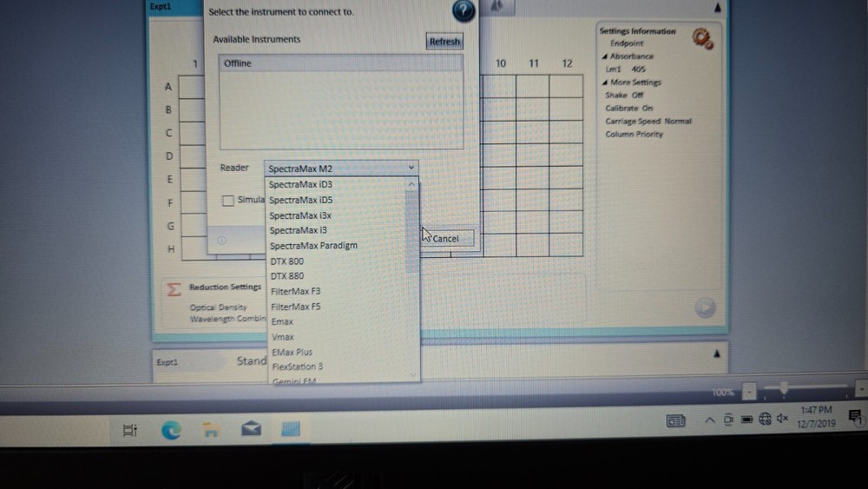Select plate column 11 header
This screenshot has height=489, width=868.
pos(533,63)
